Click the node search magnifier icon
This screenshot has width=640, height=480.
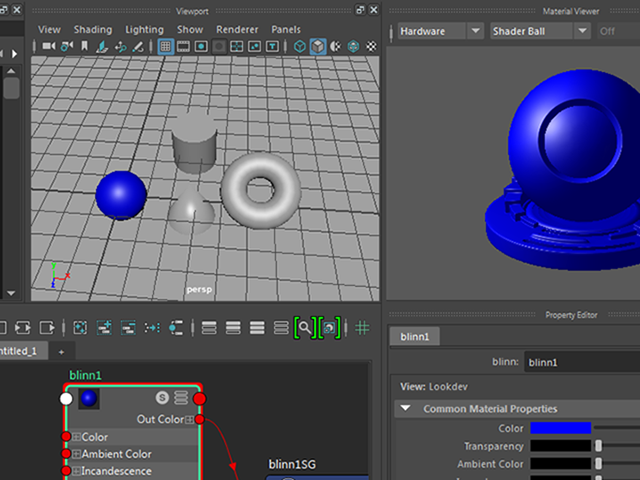pyautogui.click(x=305, y=327)
